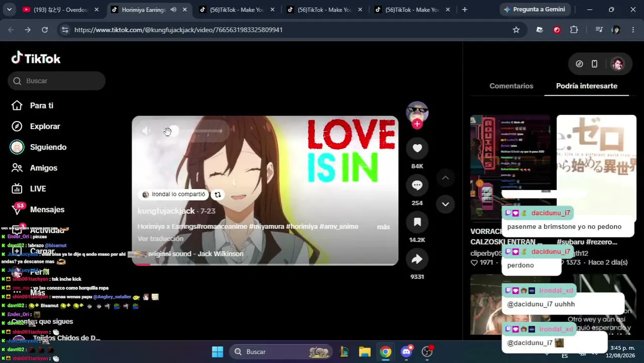This screenshot has width=644, height=363.
Task: Bookmark this page with the star
Action: click(x=516, y=30)
